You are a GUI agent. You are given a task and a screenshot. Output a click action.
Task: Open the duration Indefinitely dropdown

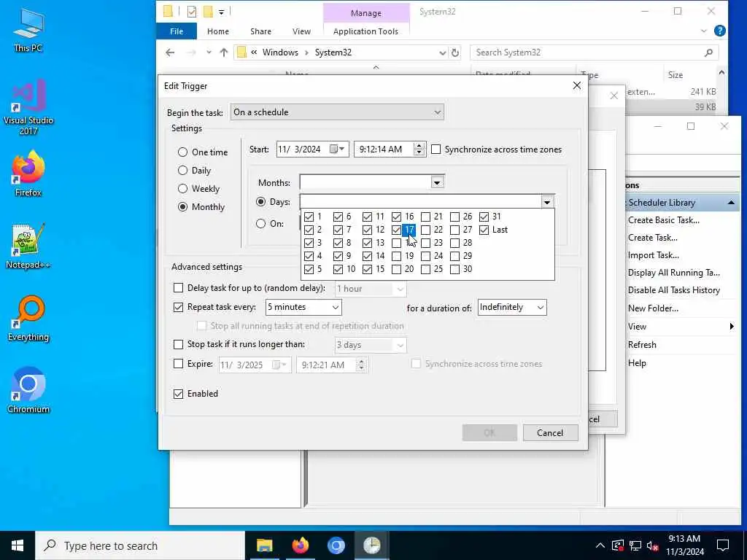pyautogui.click(x=512, y=307)
